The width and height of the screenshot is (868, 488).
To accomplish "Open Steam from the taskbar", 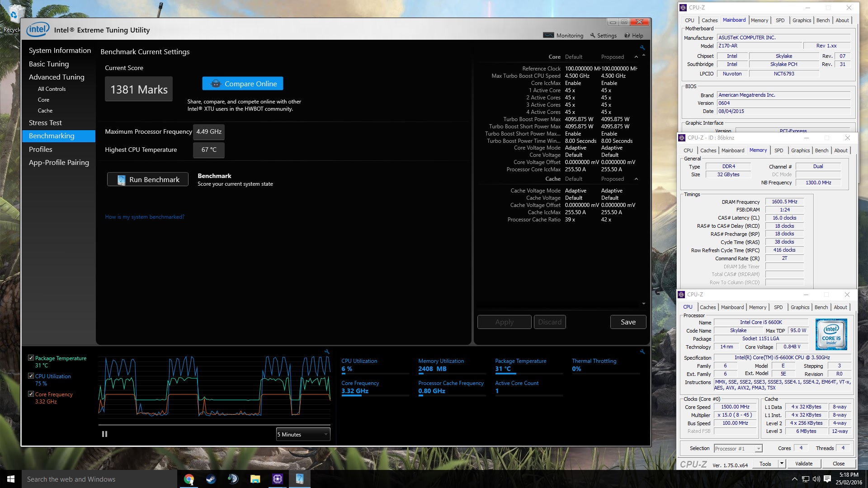I will [x=211, y=479].
